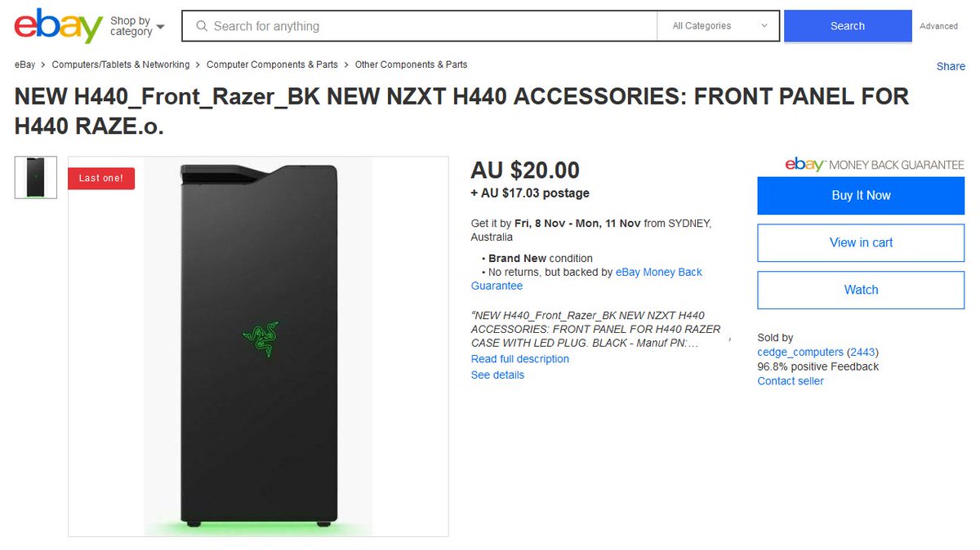Select the small product thumbnail
This screenshot has height=550, width=980.
pyautogui.click(x=36, y=177)
